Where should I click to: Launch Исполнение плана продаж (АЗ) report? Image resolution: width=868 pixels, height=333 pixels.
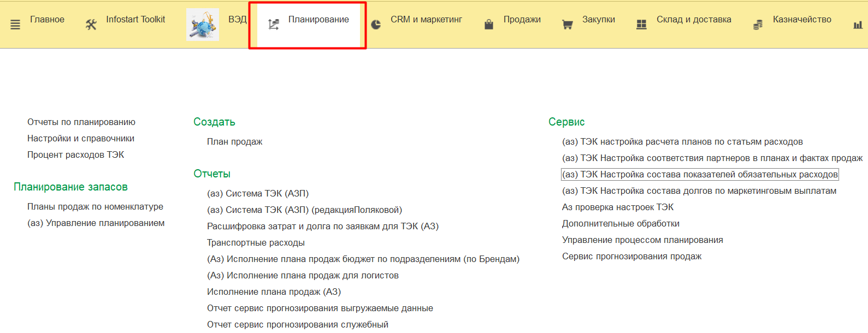274,292
